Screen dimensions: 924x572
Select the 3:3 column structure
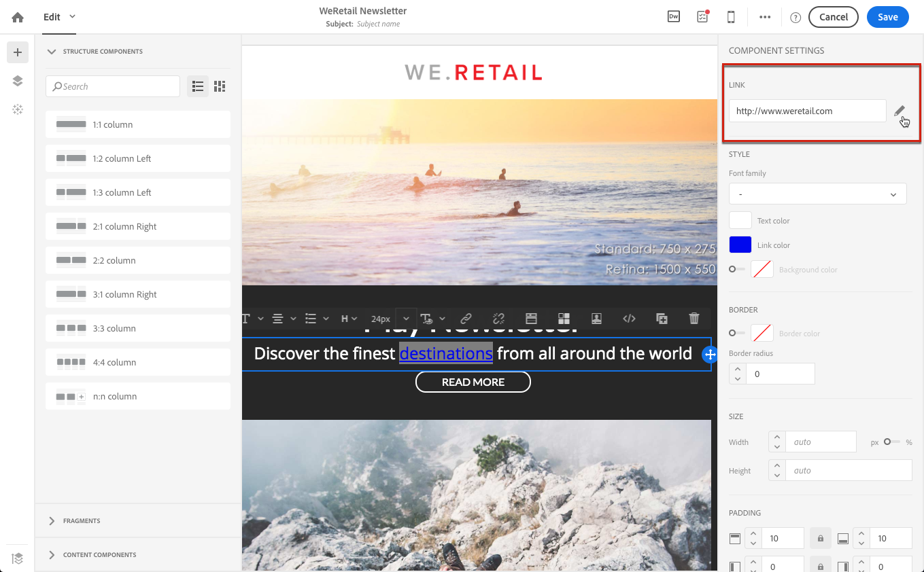(x=138, y=328)
